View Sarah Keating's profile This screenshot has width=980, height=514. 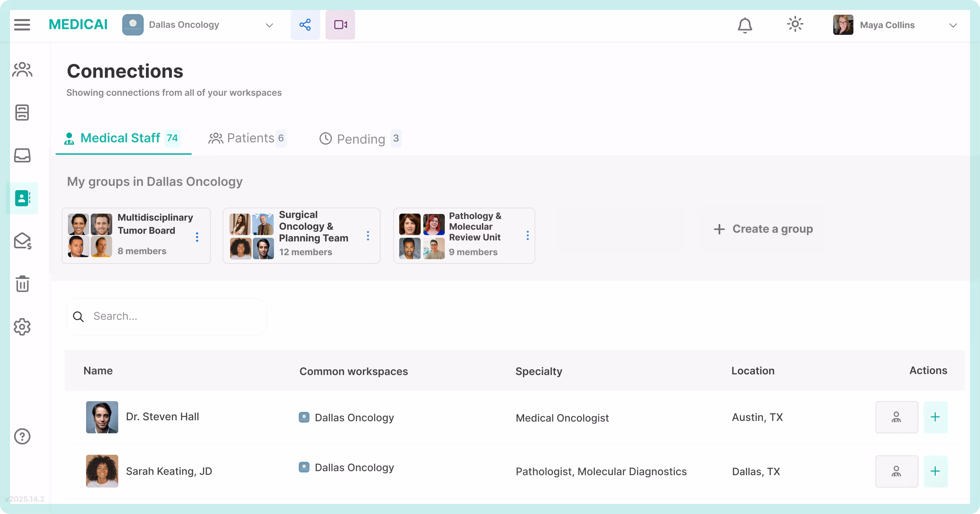tap(896, 471)
